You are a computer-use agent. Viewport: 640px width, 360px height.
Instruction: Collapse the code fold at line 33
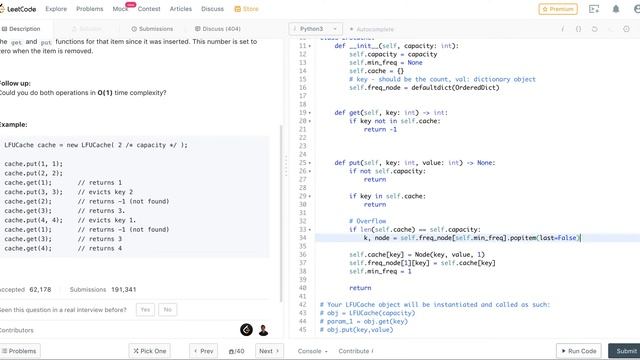pyautogui.click(x=310, y=230)
